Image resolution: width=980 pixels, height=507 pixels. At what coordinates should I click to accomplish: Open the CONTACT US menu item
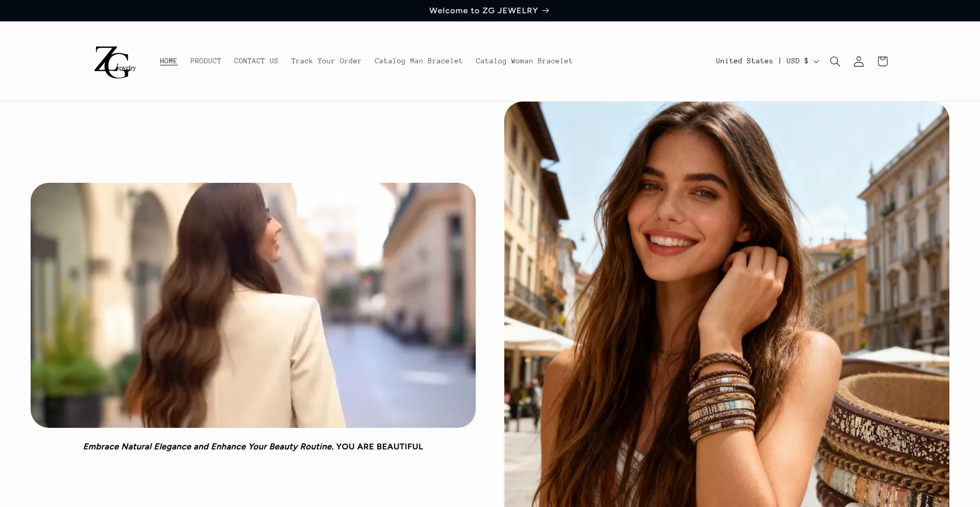pyautogui.click(x=256, y=61)
